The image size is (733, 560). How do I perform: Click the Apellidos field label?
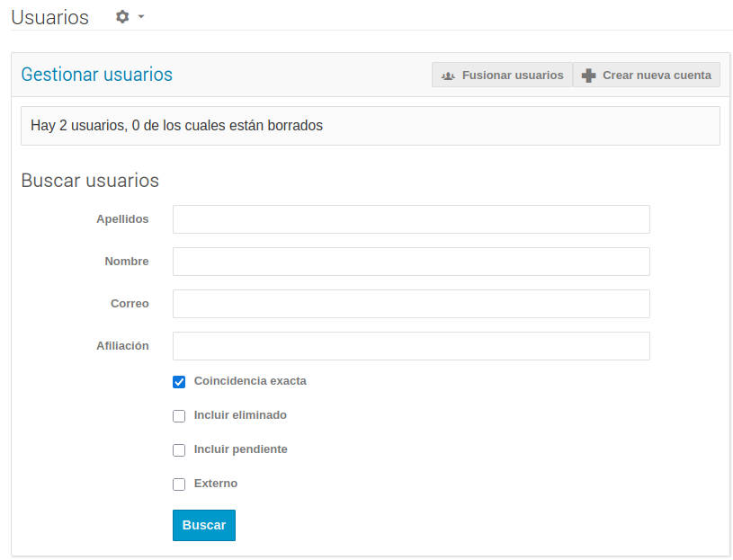122,219
